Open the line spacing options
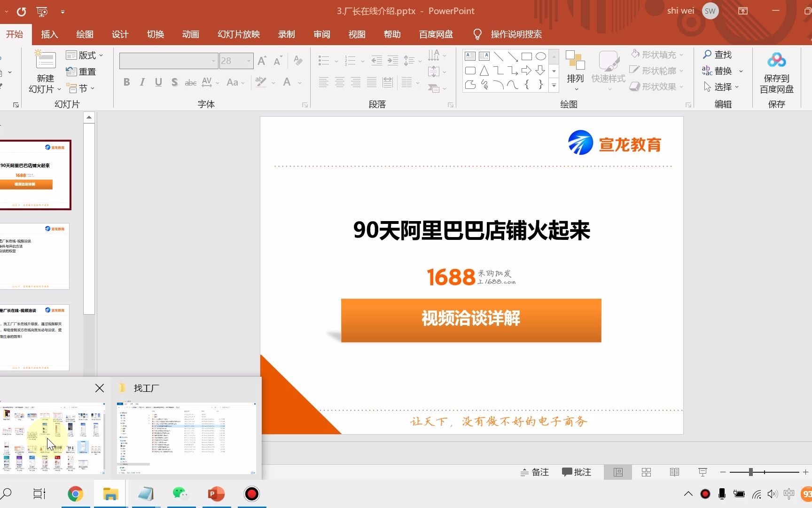The image size is (812, 508). point(412,60)
